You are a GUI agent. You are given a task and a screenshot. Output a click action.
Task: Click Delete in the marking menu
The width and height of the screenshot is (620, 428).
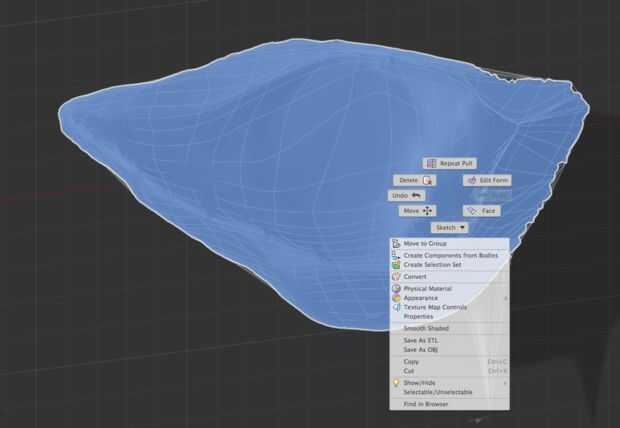[x=415, y=180]
